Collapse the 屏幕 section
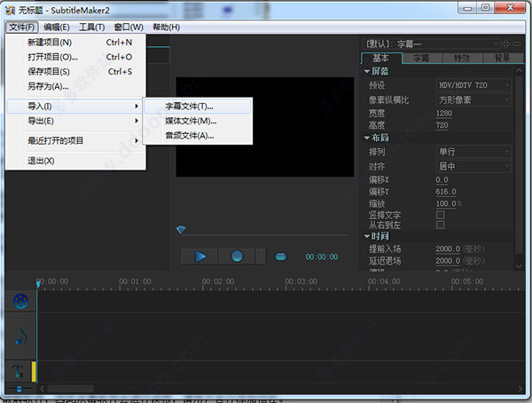532x403 pixels. click(367, 71)
